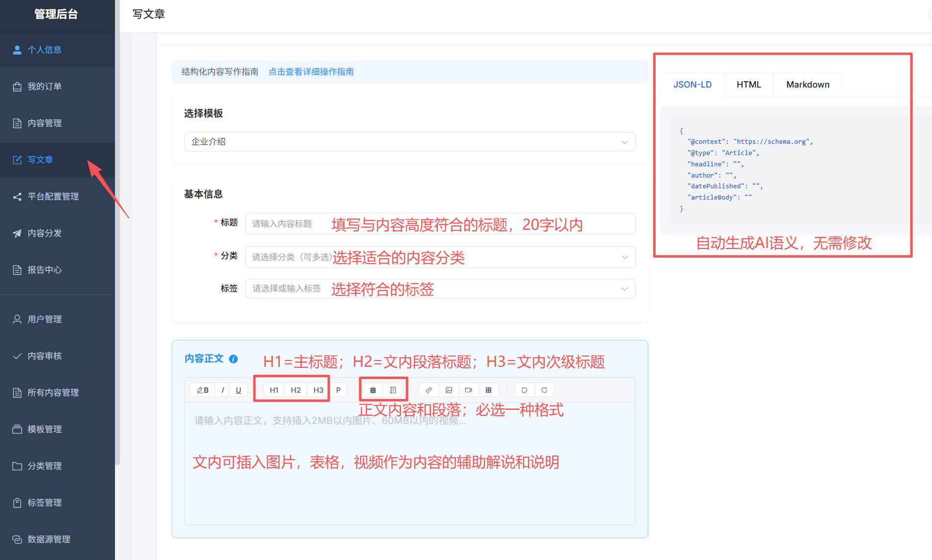Open the 标签 select dropdown

(440, 289)
